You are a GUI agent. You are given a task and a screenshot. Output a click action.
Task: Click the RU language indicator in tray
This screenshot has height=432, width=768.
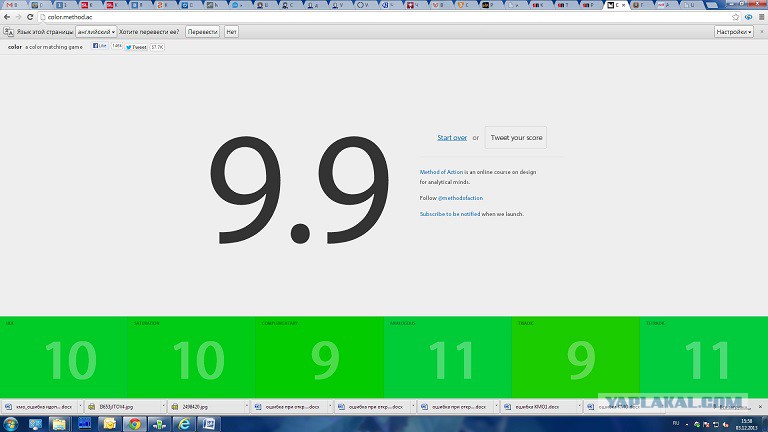(x=676, y=423)
